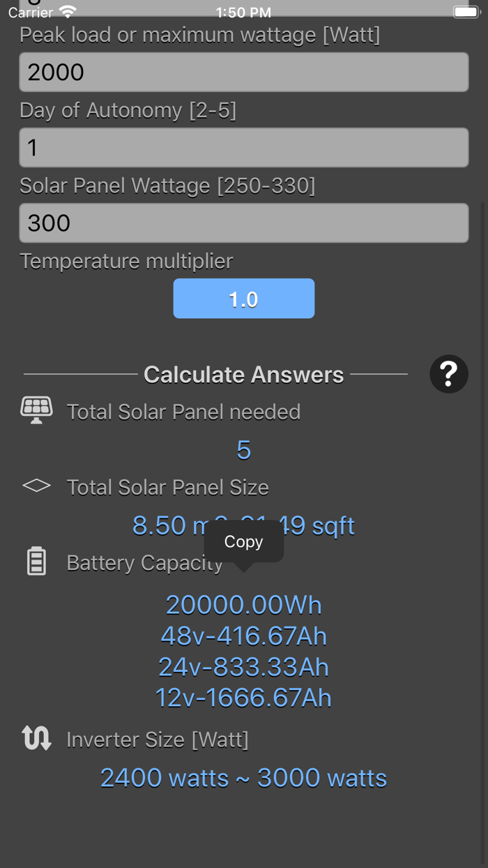Select the diamond icon next to Total Solar Panel Size
Screen dimensions: 488x868
(x=36, y=486)
